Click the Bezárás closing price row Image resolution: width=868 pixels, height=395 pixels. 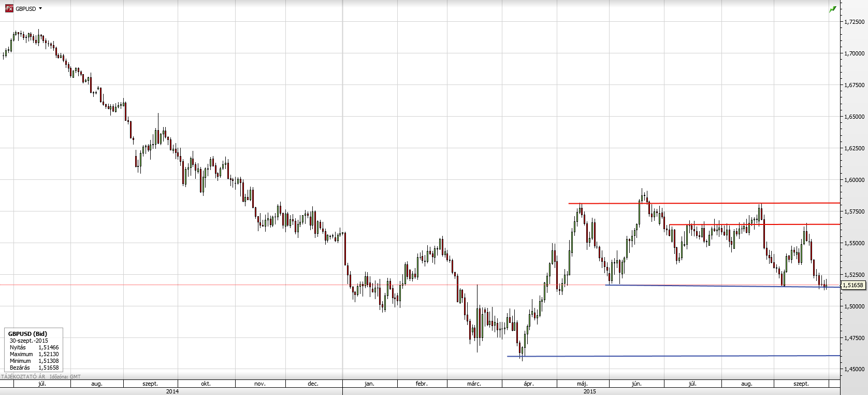click(x=34, y=368)
